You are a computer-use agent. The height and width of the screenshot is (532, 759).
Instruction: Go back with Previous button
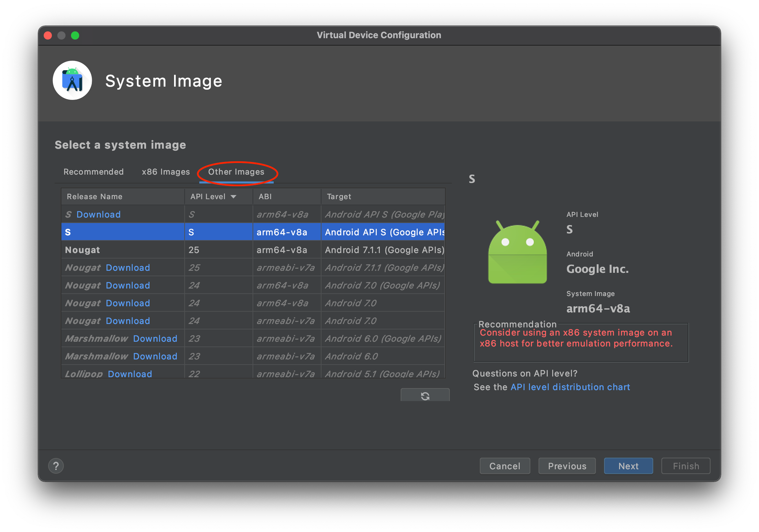[567, 466]
